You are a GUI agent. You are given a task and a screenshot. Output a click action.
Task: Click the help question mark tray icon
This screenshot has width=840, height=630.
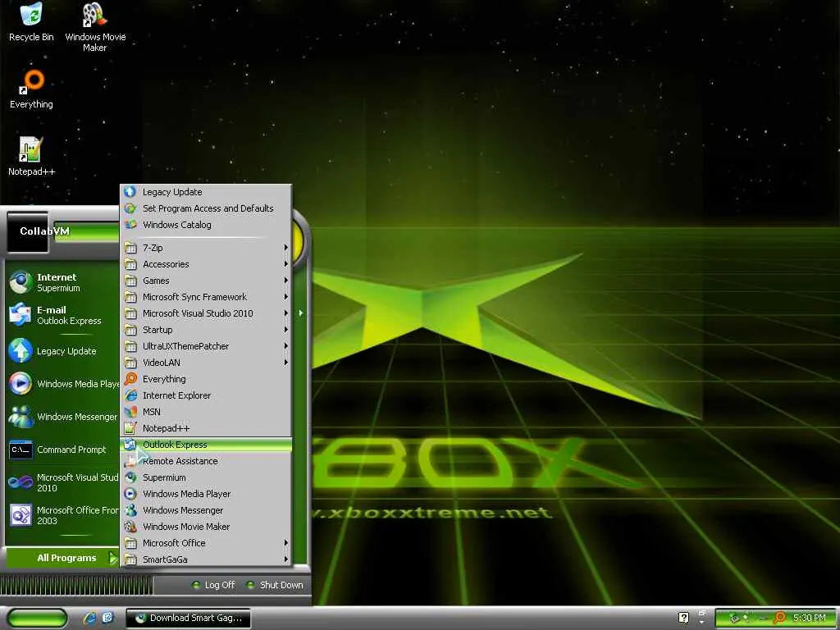pyautogui.click(x=683, y=618)
